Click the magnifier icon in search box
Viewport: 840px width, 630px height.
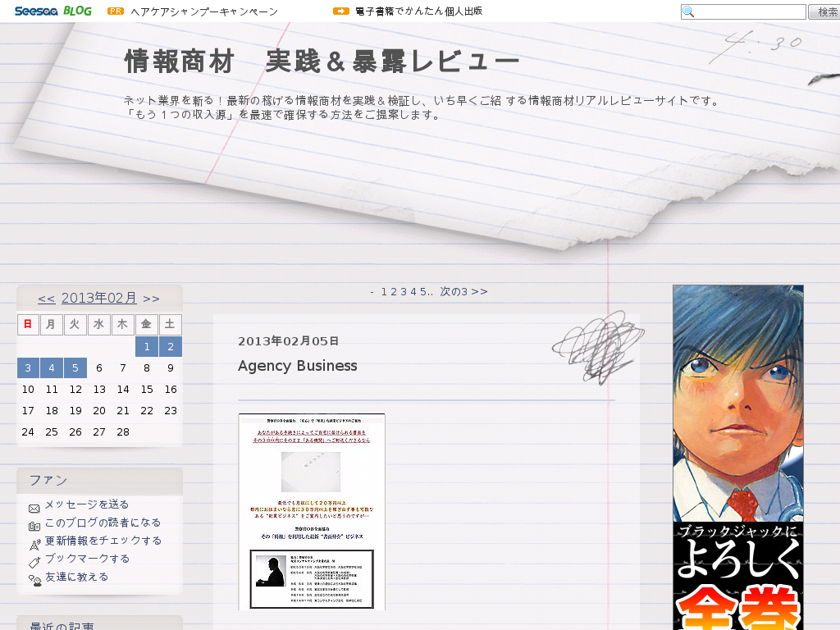(x=688, y=11)
